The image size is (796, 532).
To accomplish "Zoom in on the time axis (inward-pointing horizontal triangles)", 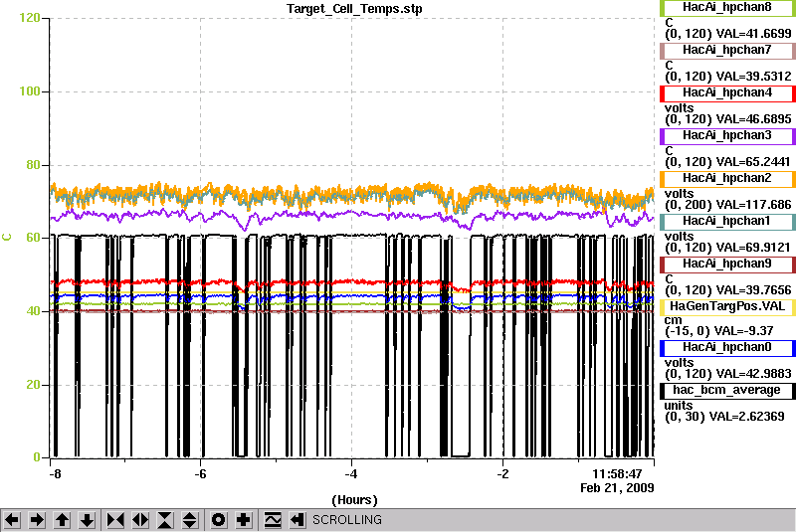I will tap(115, 520).
